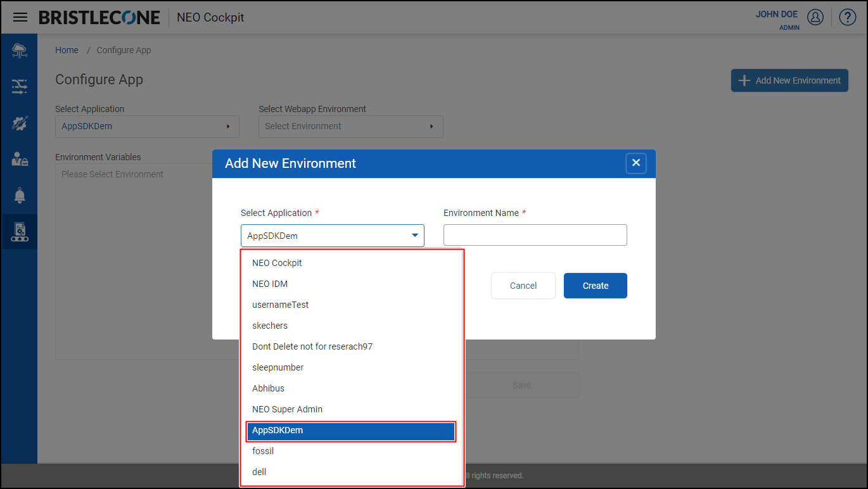Screen dimensions: 868x489
Task: Pick fossil from the application list
Action: tap(352, 451)
